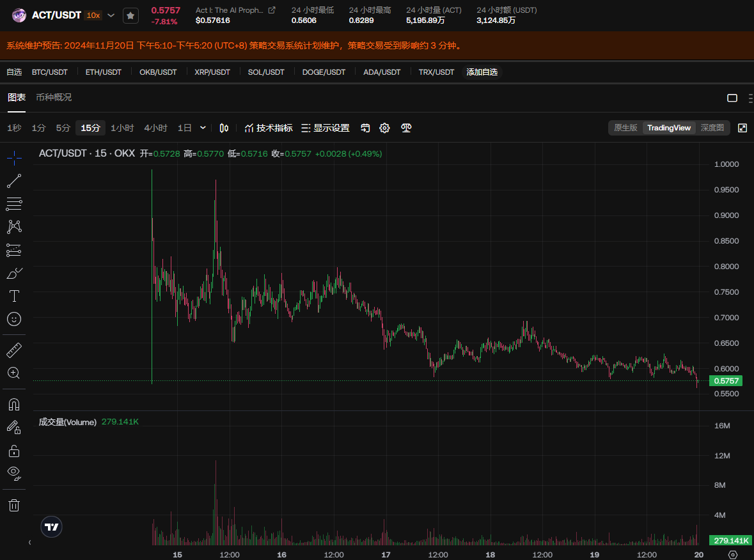Image resolution: width=754 pixels, height=560 pixels.
Task: Open the candlestick chart style picker
Action: (x=224, y=128)
